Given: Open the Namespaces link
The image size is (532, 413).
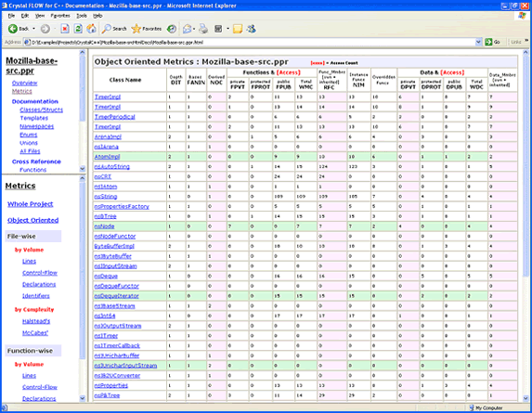Looking at the screenshot, I should (x=36, y=126).
